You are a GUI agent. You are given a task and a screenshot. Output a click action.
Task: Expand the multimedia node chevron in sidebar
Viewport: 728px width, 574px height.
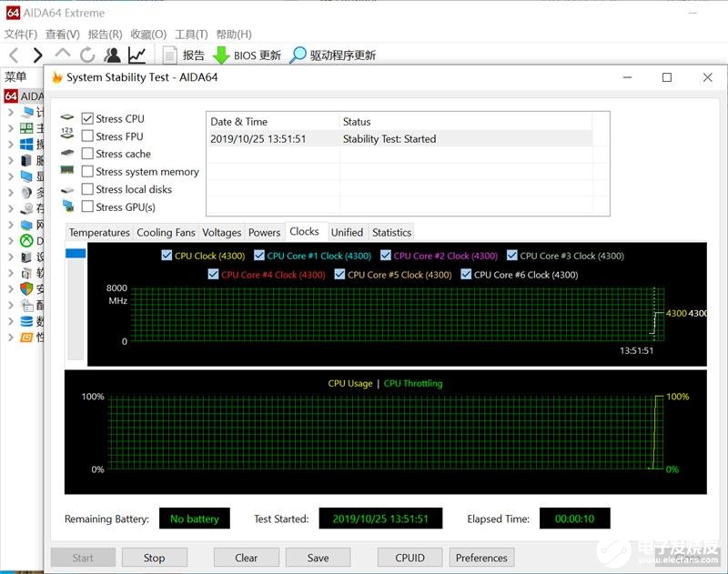click(10, 192)
